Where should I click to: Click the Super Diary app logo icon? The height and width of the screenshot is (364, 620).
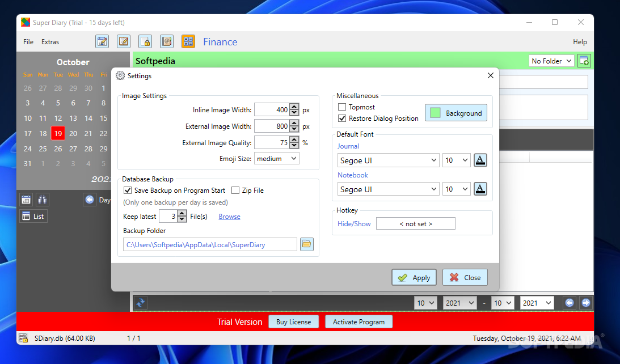pos(26,23)
